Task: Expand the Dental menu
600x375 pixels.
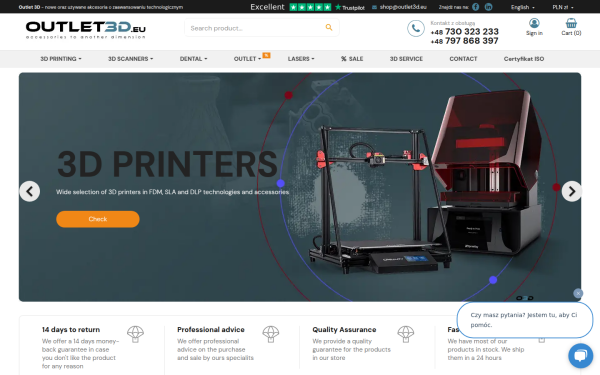Action: (193, 59)
